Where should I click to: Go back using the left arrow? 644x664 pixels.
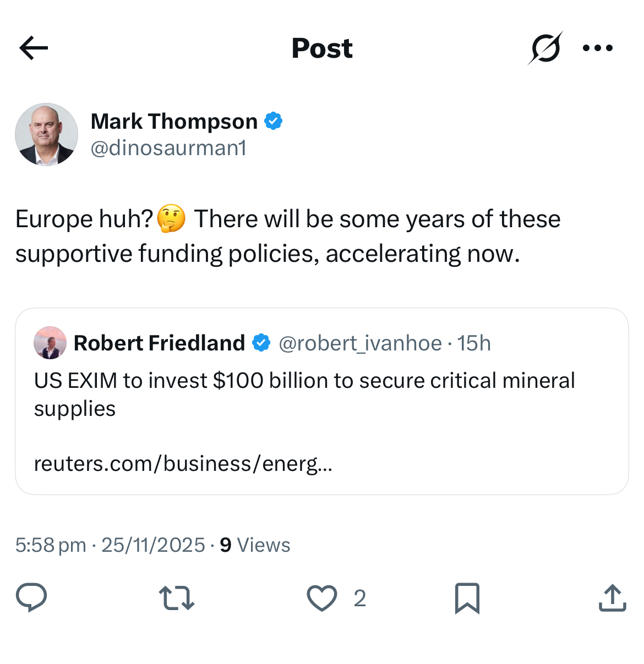click(x=34, y=48)
